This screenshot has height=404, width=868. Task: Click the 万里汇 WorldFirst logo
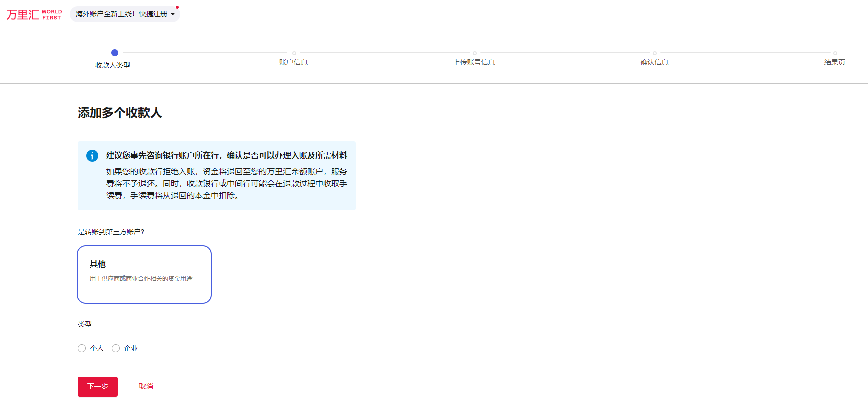pos(34,14)
